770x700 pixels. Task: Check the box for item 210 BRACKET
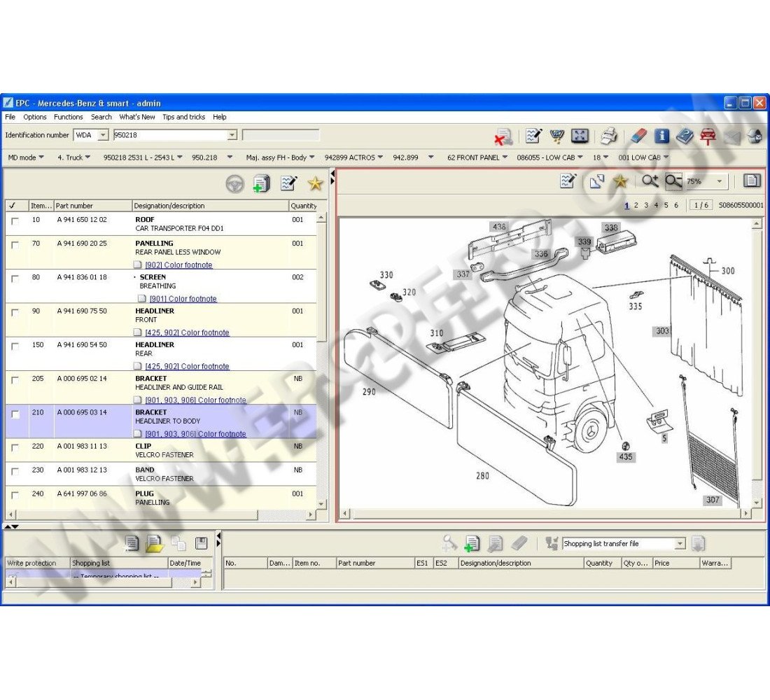(15, 414)
